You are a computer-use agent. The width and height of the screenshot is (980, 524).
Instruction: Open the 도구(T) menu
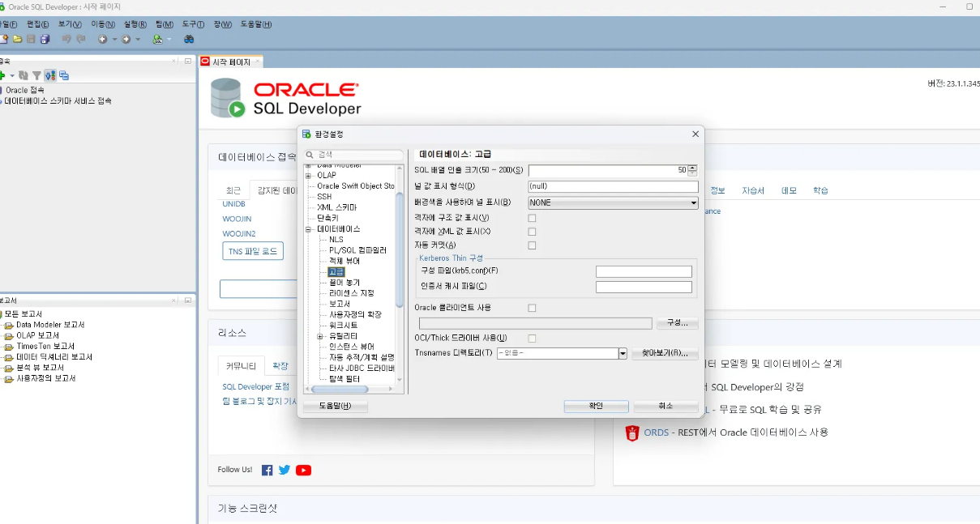point(193,24)
